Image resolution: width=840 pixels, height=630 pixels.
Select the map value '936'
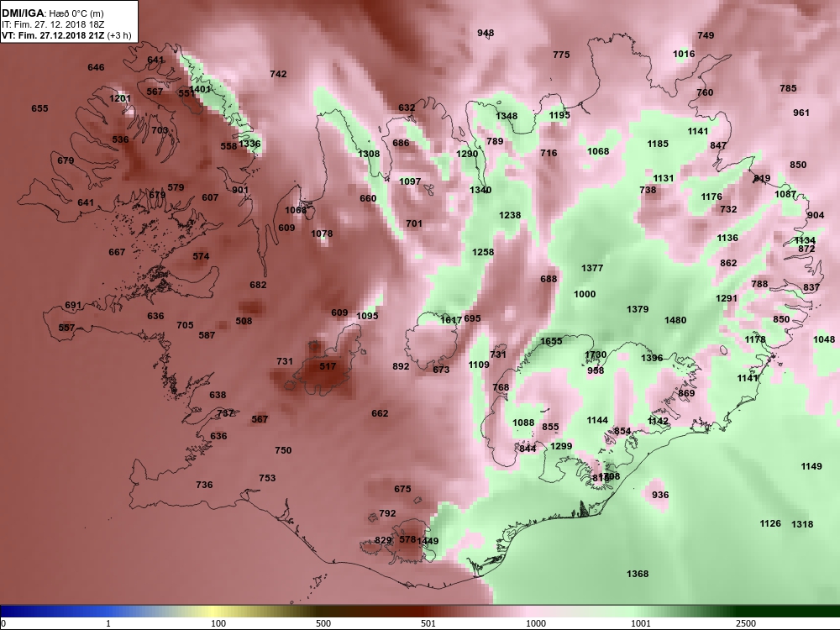point(660,495)
